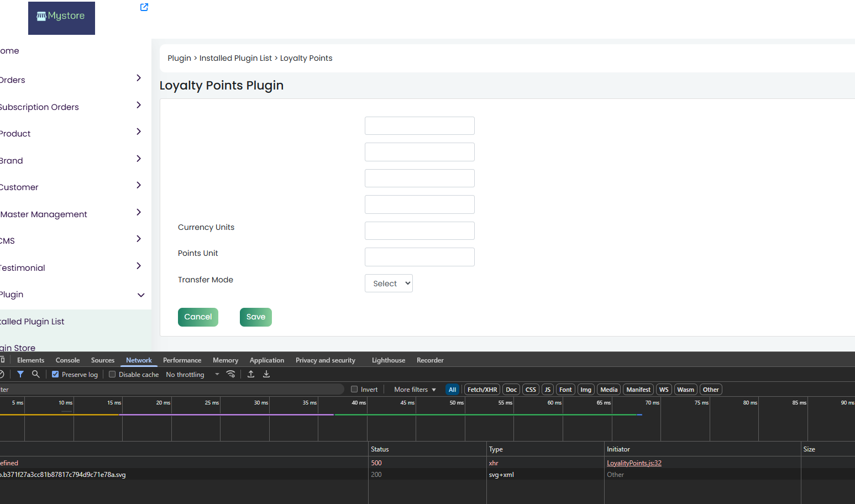The width and height of the screenshot is (855, 504).
Task: Open network conditions Wi-Fi settings icon
Action: 231,374
